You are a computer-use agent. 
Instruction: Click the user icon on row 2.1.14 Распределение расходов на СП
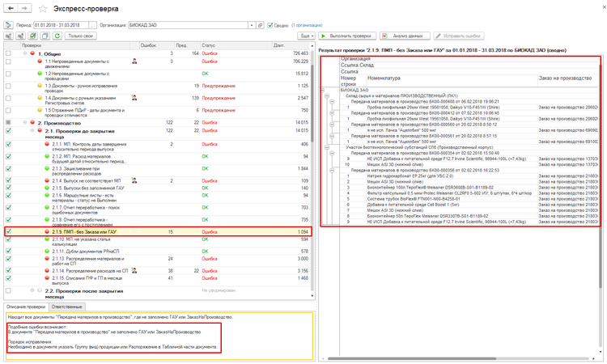pyautogui.click(x=134, y=271)
